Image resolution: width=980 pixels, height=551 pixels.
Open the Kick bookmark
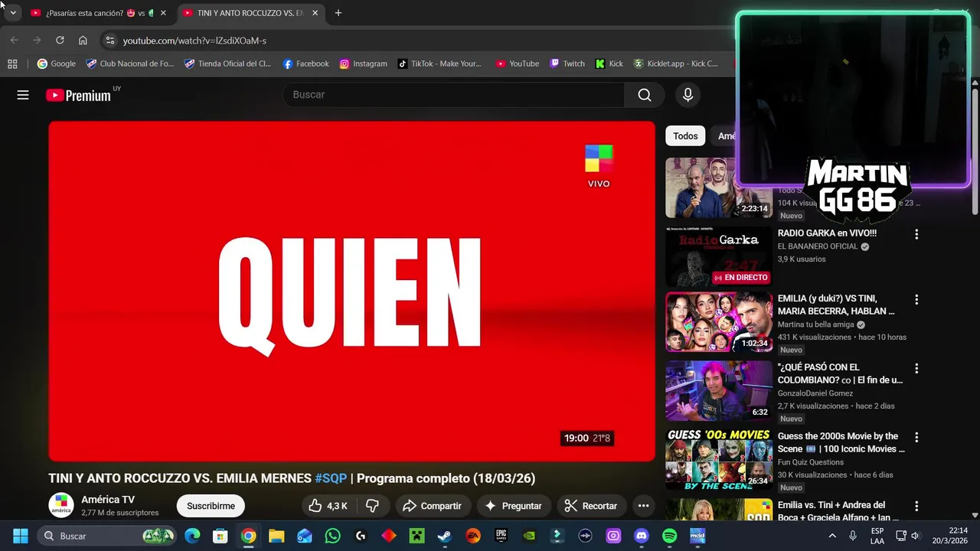(609, 64)
